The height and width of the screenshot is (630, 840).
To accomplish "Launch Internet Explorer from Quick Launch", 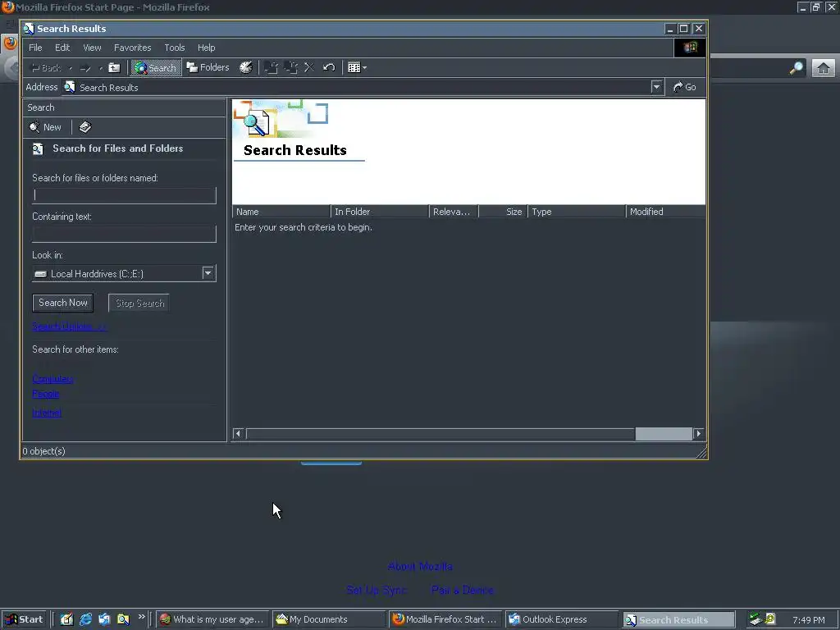I will (x=85, y=619).
